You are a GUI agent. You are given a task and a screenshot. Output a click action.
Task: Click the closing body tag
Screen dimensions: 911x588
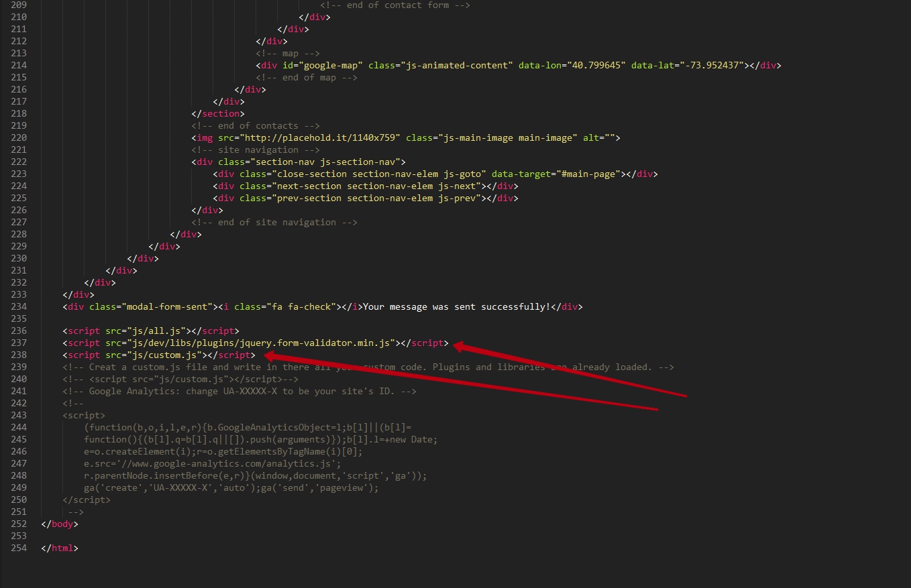(60, 524)
